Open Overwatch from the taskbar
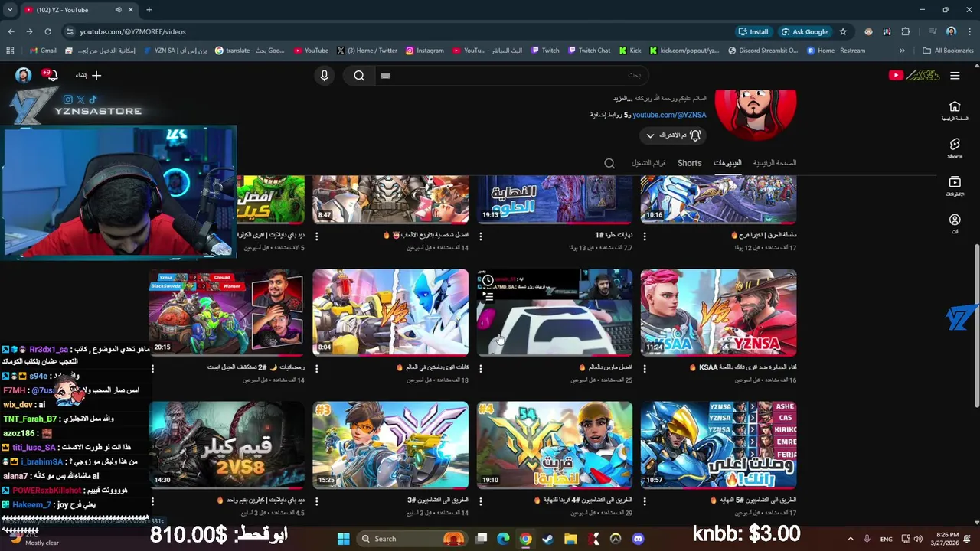Image resolution: width=980 pixels, height=551 pixels. [x=616, y=539]
